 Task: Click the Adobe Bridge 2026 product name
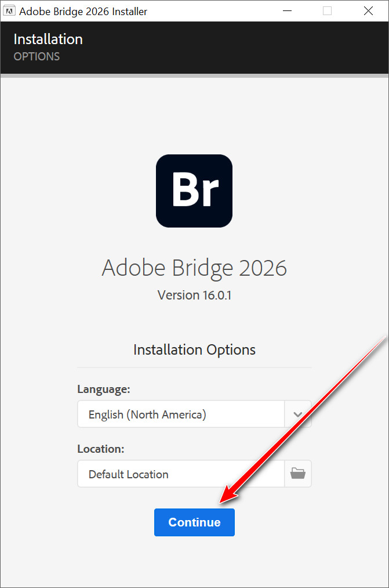click(x=194, y=268)
